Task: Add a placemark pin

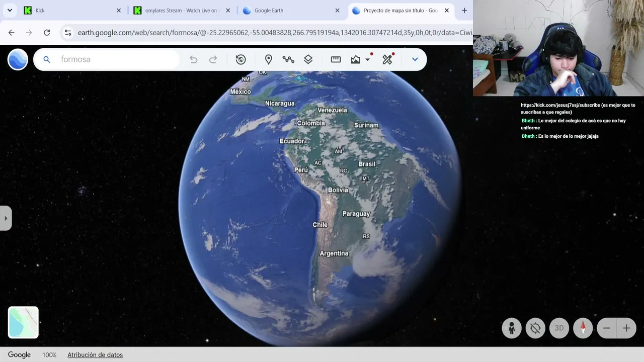Action: click(x=269, y=59)
